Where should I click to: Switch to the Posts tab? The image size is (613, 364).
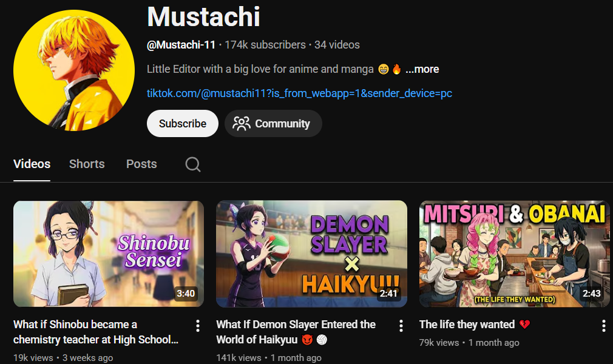[141, 164]
